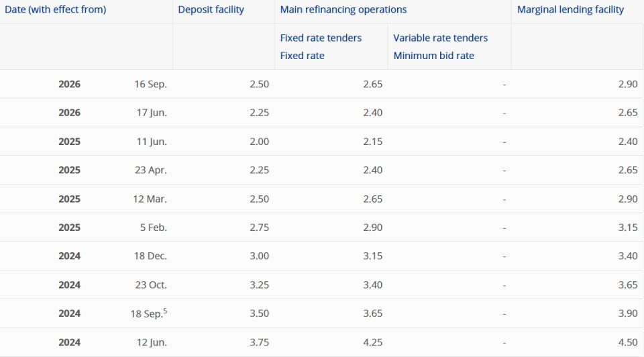The width and height of the screenshot is (644, 357).
Task: Select the Deposit facility column header
Action: point(211,9)
